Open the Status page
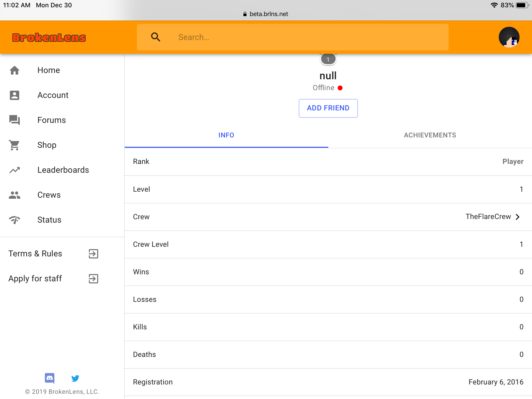This screenshot has height=399, width=532. point(62,220)
